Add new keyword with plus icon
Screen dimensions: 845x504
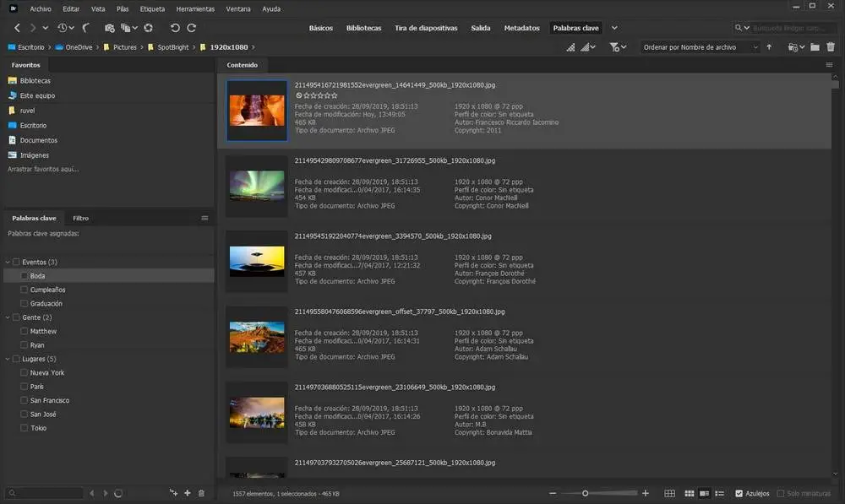[188, 493]
